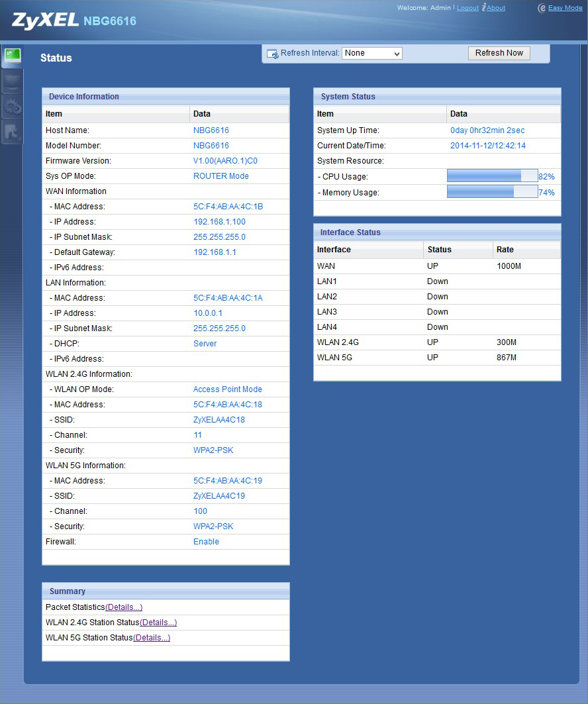Click the LAN3 interface label
588x704 pixels.
point(326,311)
